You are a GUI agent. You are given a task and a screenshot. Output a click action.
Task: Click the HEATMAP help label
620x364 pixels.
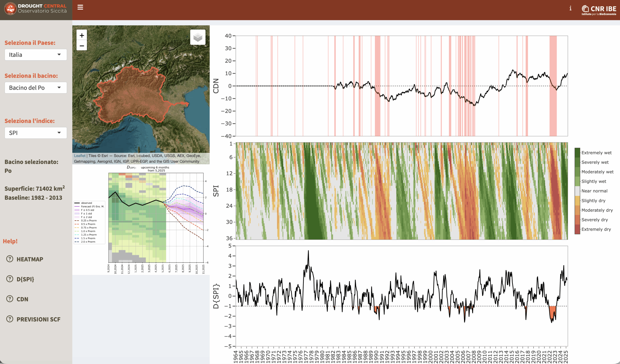[x=30, y=259]
